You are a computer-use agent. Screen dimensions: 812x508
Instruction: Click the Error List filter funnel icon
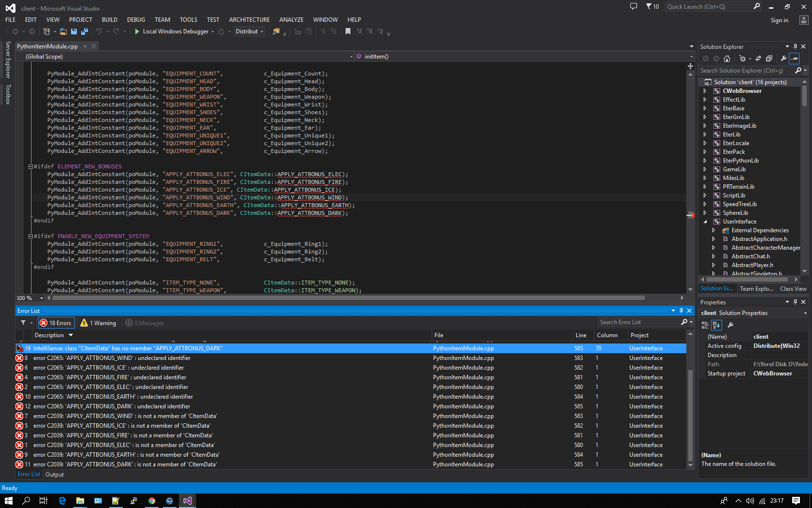click(x=23, y=323)
